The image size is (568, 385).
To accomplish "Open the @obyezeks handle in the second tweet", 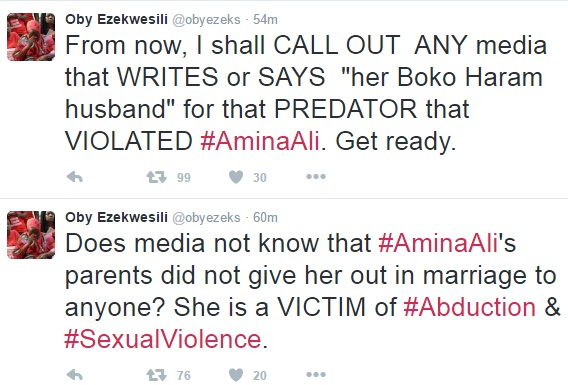I will pyautogui.click(x=206, y=218).
